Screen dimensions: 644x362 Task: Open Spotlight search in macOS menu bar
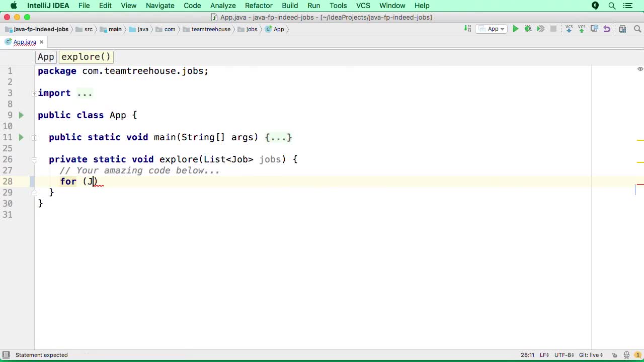click(x=612, y=6)
